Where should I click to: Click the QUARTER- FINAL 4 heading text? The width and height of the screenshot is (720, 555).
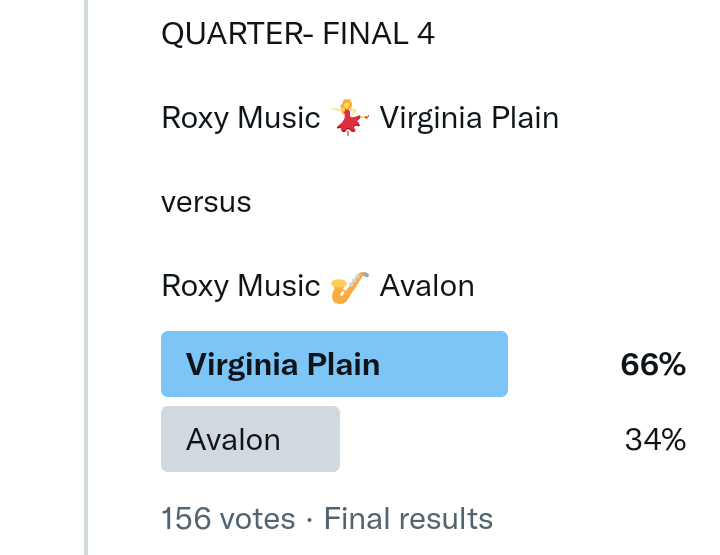(298, 34)
